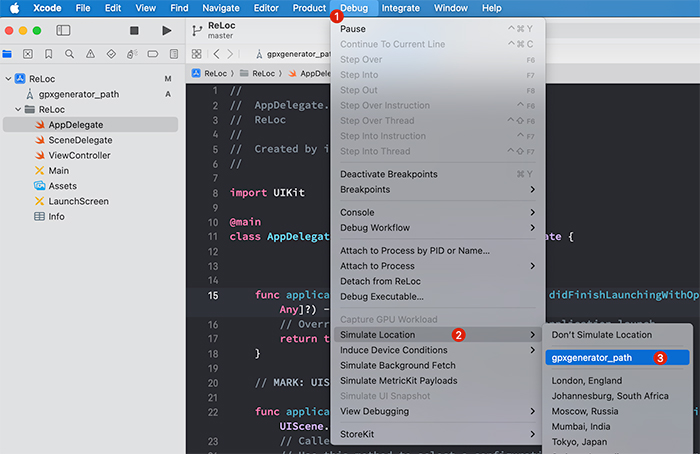Select Don't Simulate Location
This screenshot has width=700, height=454.
pos(617,335)
